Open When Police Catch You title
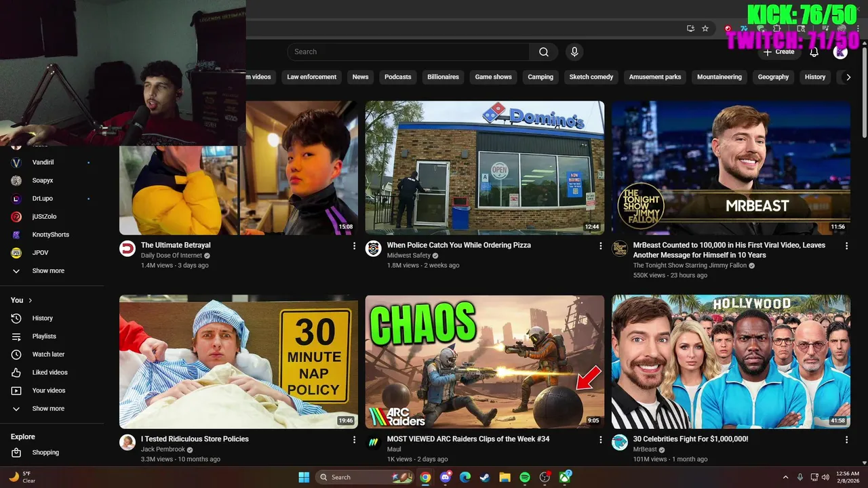Image resolution: width=868 pixels, height=488 pixels. point(458,245)
